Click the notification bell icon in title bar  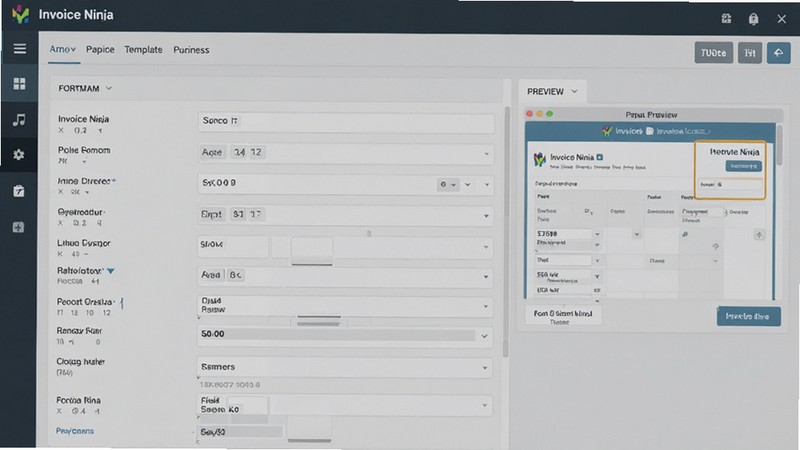(x=753, y=19)
